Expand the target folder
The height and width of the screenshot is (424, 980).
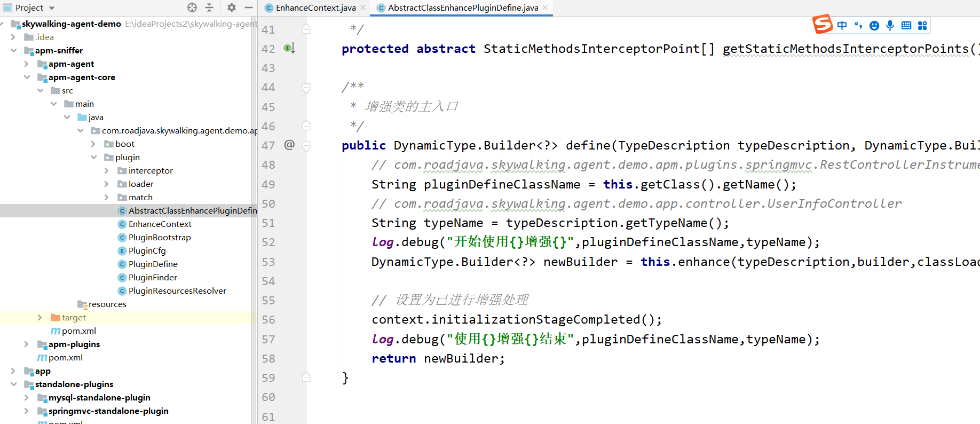click(39, 317)
